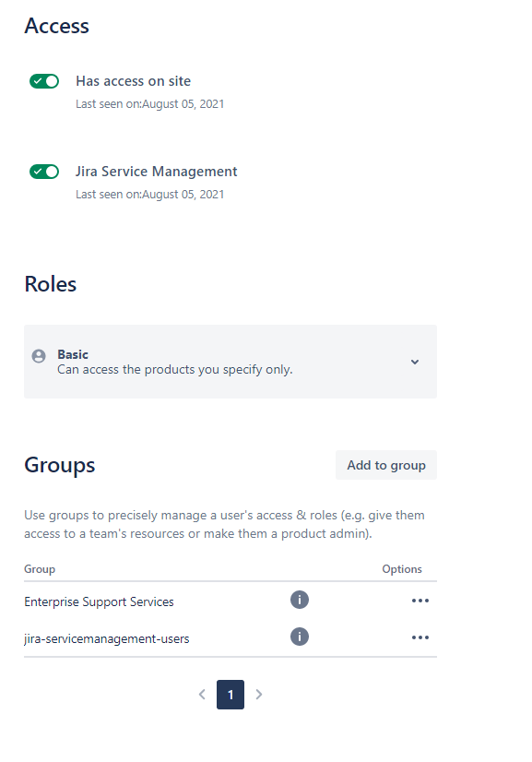Click the user avatar icon beside Basic

39,356
